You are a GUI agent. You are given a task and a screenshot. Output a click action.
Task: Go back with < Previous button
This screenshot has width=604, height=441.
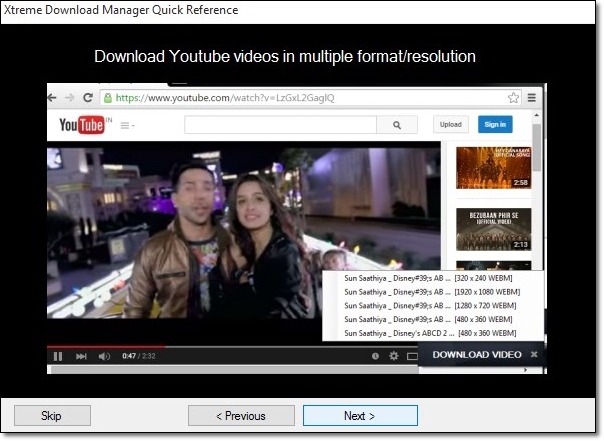(241, 415)
